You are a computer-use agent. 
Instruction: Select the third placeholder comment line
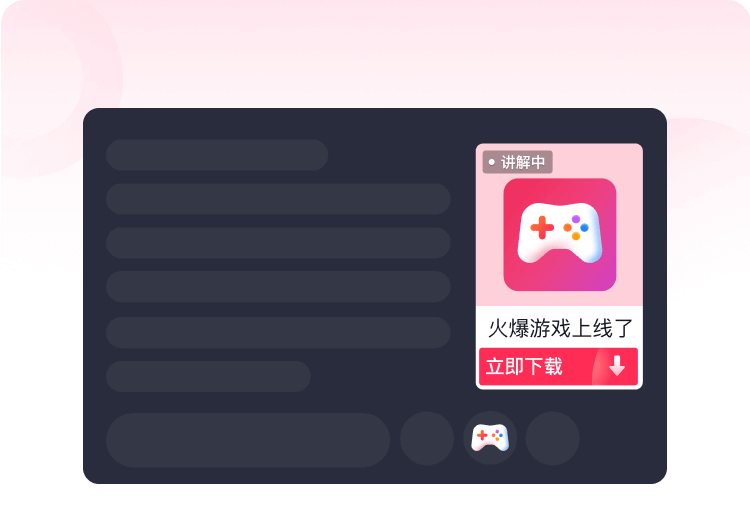click(278, 243)
